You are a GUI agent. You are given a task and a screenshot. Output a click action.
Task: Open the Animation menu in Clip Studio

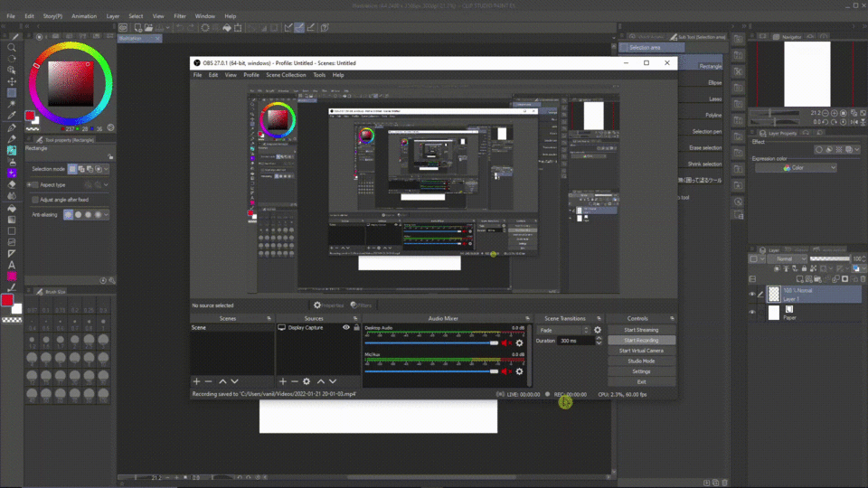pyautogui.click(x=84, y=16)
